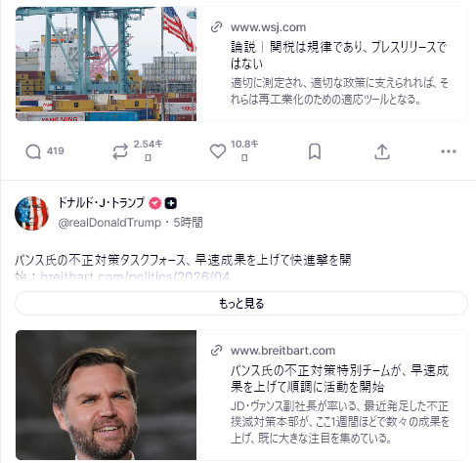476x463 pixels.
Task: Click the link icon beside www.wsj.com
Action: coord(217,27)
